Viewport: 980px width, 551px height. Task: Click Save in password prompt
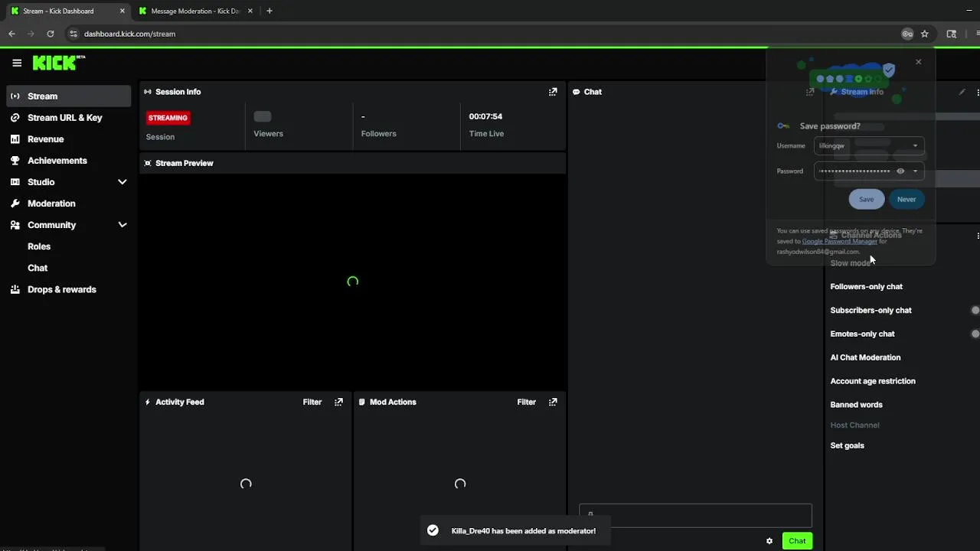[866, 199]
